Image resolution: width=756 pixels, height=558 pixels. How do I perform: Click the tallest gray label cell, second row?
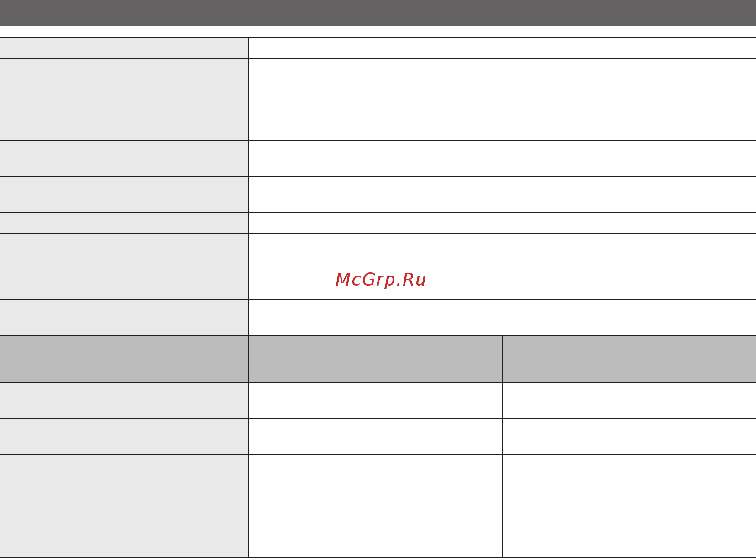coord(124,99)
